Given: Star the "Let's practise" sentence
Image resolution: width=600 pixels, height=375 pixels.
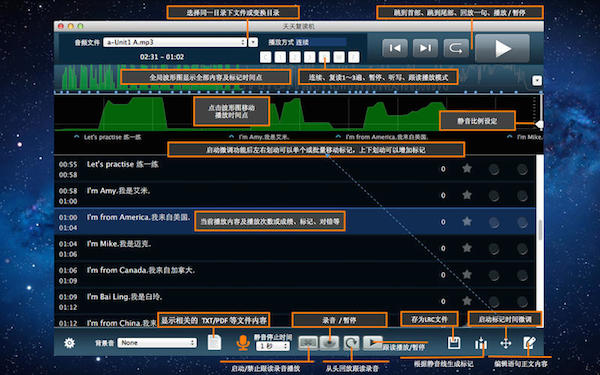Looking at the screenshot, I should pyautogui.click(x=467, y=168).
